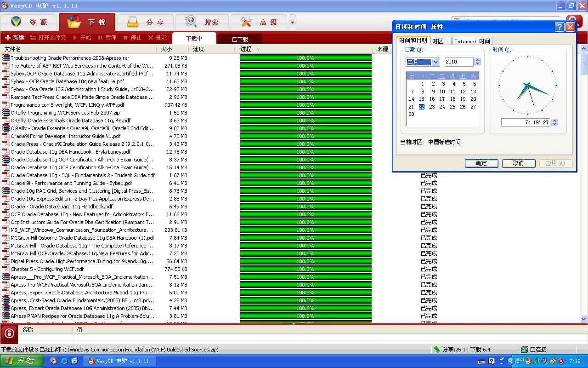
Task: Open the Help question mark in dialog
Action: click(559, 27)
